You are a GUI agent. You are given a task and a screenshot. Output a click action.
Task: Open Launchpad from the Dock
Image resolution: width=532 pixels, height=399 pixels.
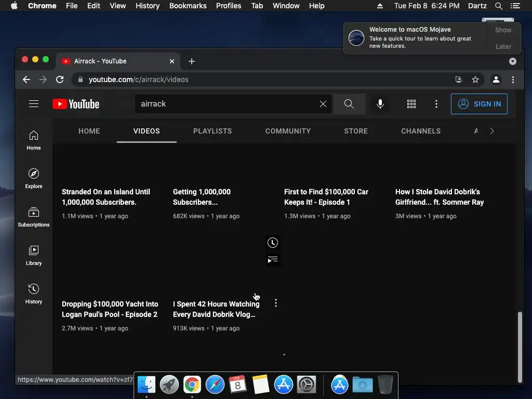(169, 385)
